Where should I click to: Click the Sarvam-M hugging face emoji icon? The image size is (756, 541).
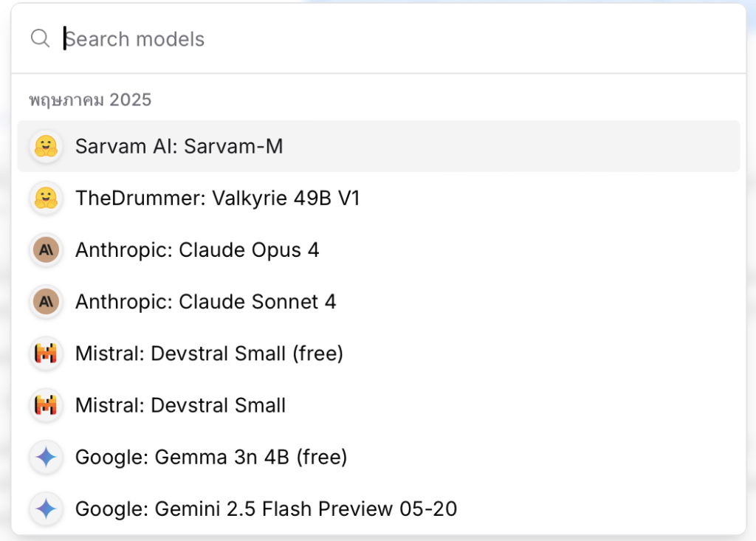tap(47, 146)
